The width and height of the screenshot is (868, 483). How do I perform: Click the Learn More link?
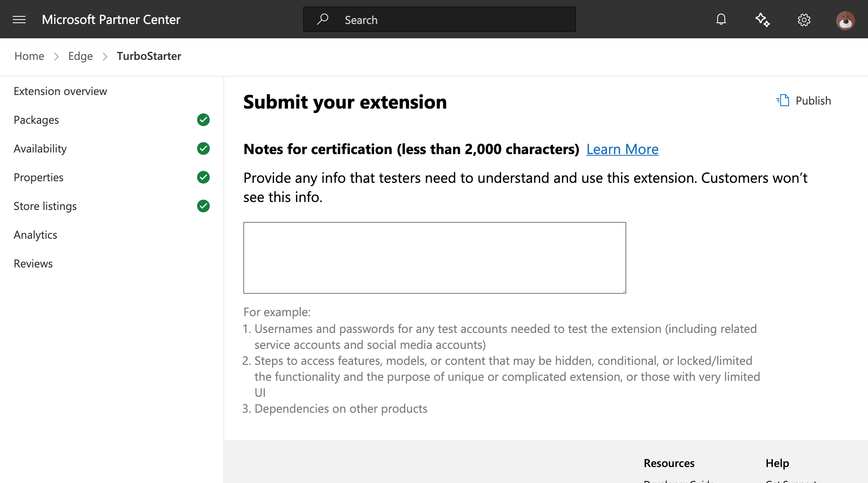point(622,149)
